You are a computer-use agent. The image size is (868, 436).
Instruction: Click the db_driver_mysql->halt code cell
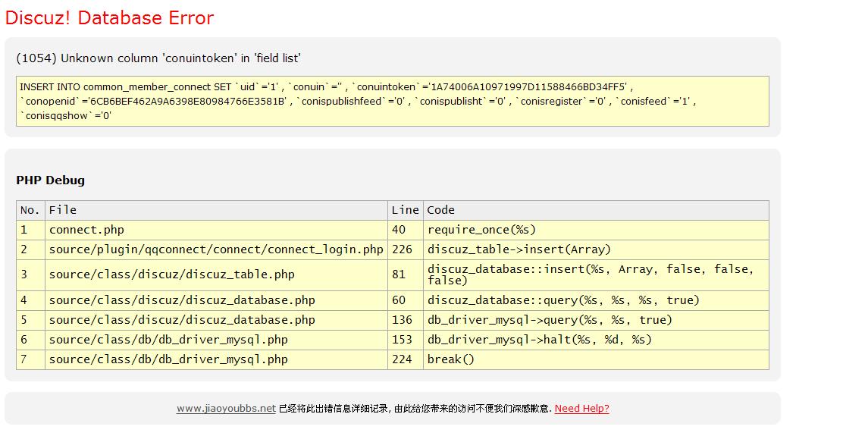596,340
